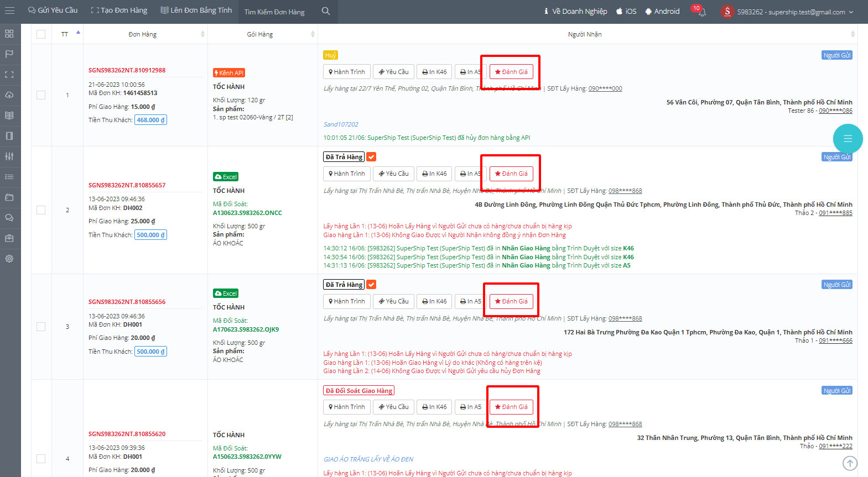Open reconciliation code A170623.S983262.OJK9

[246, 329]
